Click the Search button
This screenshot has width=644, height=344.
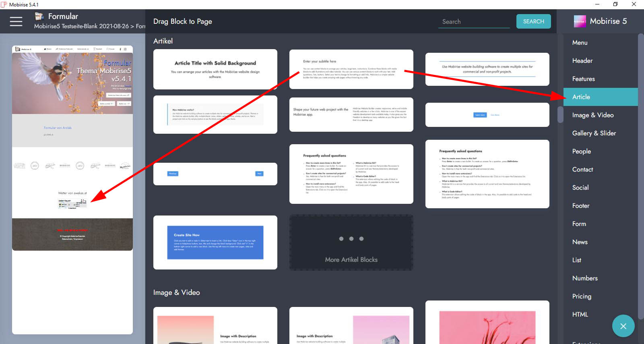533,21
